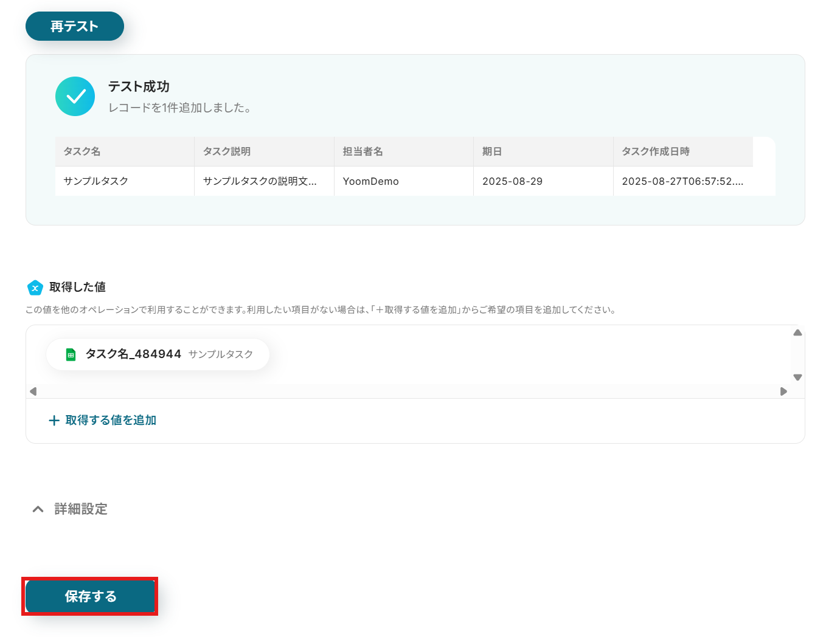Click the plus icon beside 取得する値を追加
This screenshot has width=840, height=637.
point(54,421)
